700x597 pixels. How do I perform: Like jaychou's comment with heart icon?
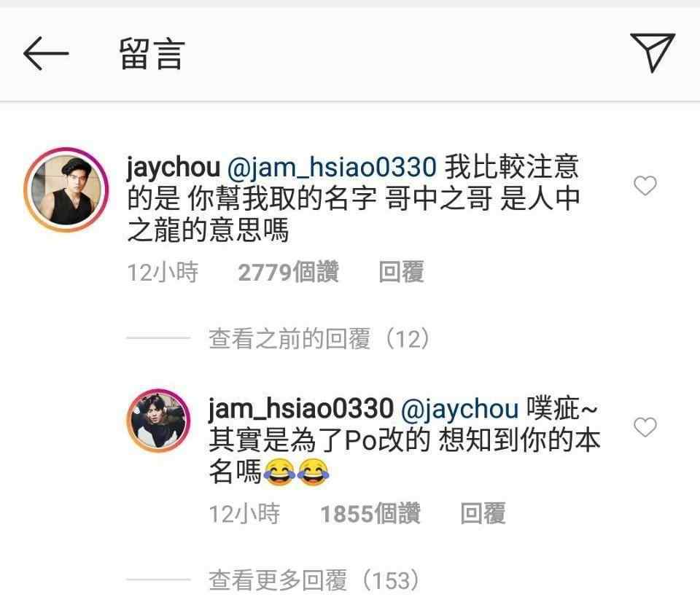tap(645, 185)
